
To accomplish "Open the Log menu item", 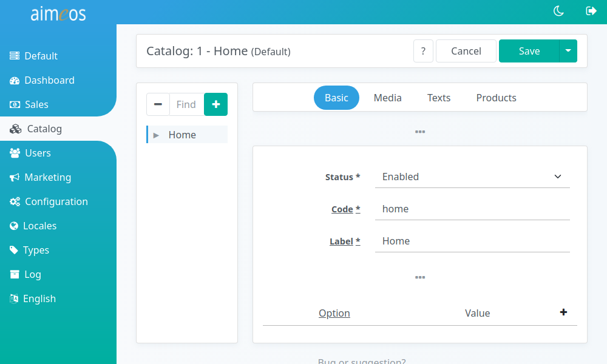I will coord(58,274).
